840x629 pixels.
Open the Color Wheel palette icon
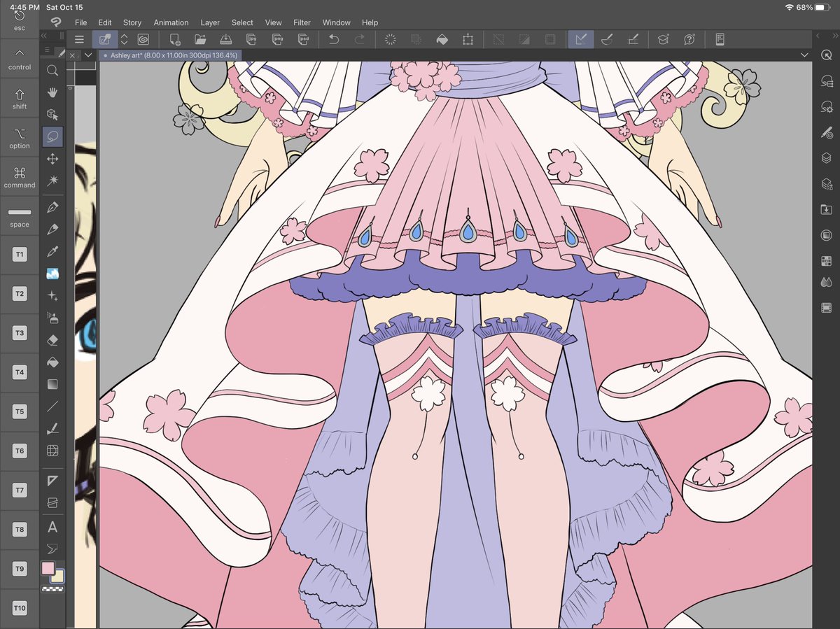(826, 236)
